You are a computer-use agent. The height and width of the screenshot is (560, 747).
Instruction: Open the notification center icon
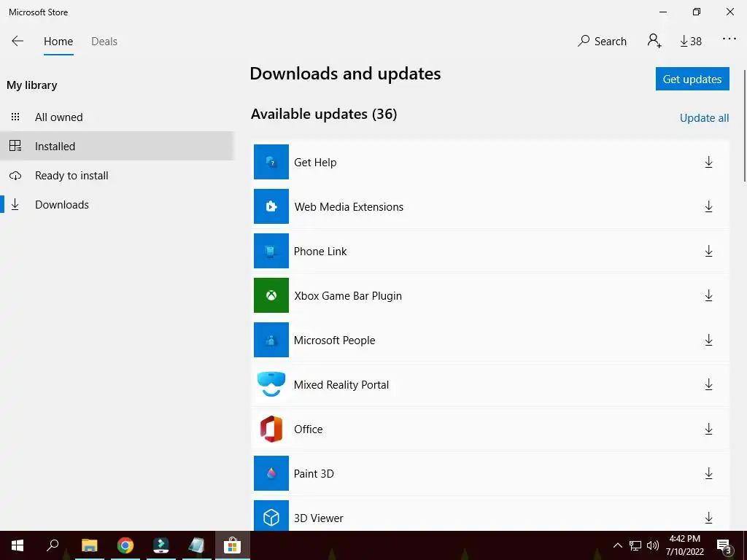pos(724,545)
